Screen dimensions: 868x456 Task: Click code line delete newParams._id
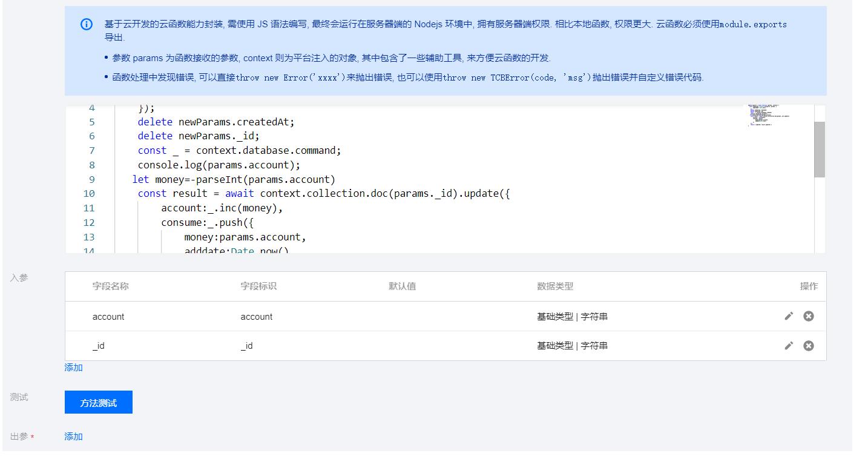(199, 136)
